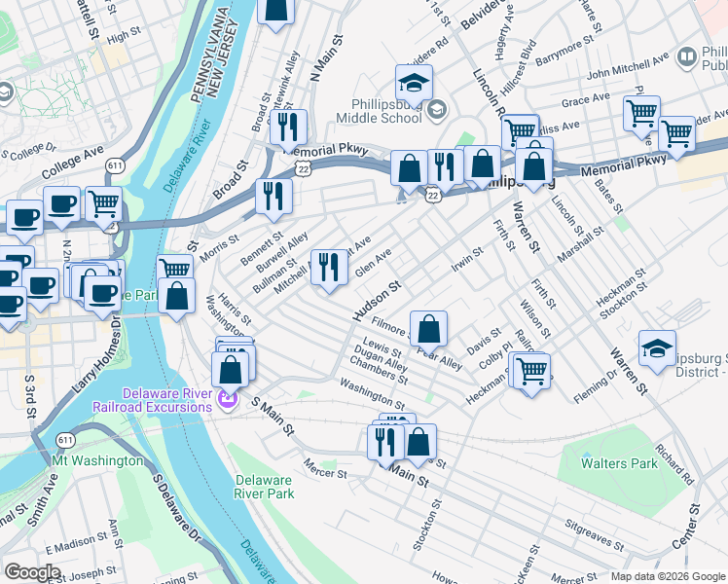Click the shopping bag marker over Phillipsburg town label
728x584 pixels.
533,166
